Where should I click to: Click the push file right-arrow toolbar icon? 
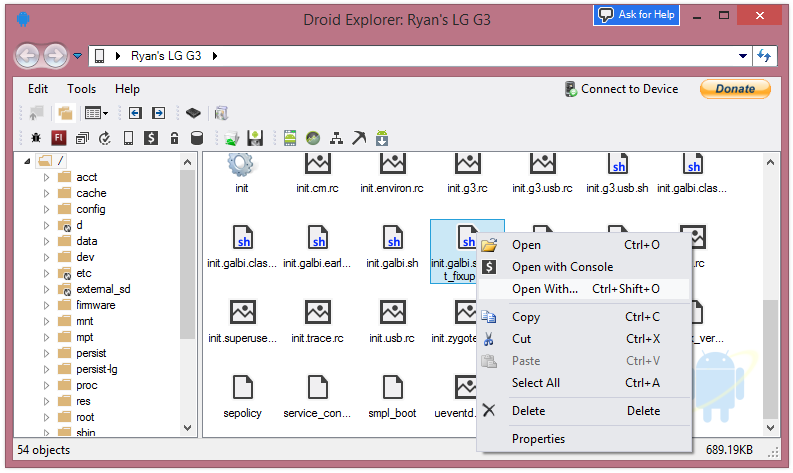[159, 113]
